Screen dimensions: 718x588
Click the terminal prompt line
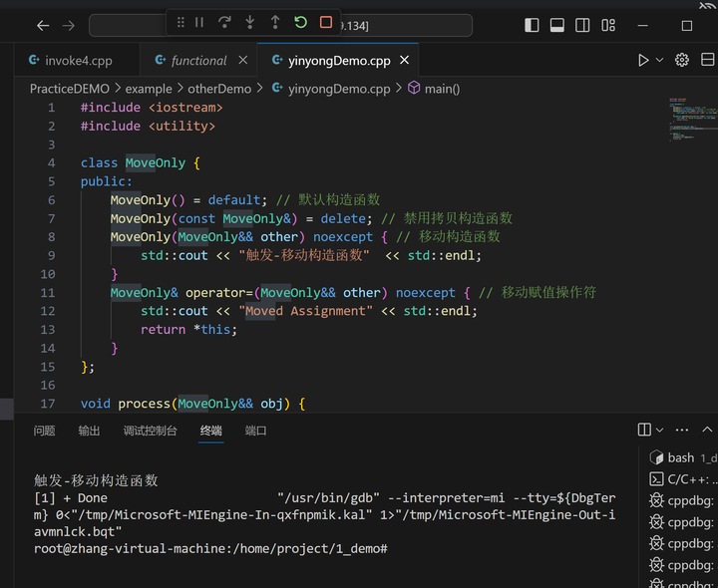(210, 549)
